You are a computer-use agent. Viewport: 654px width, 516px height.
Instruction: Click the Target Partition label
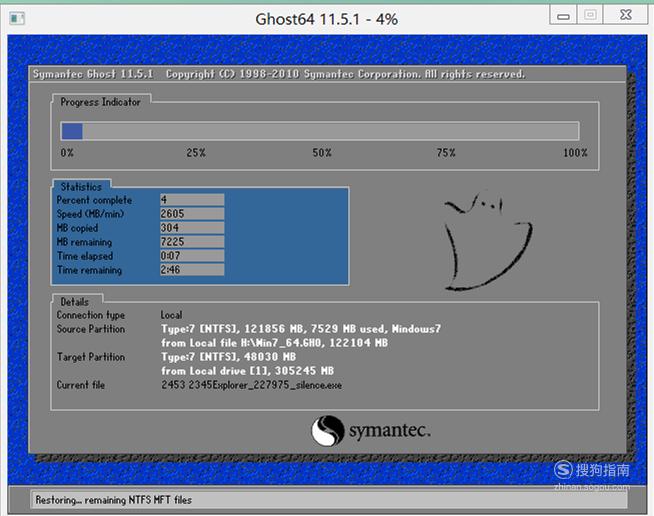pyautogui.click(x=91, y=357)
